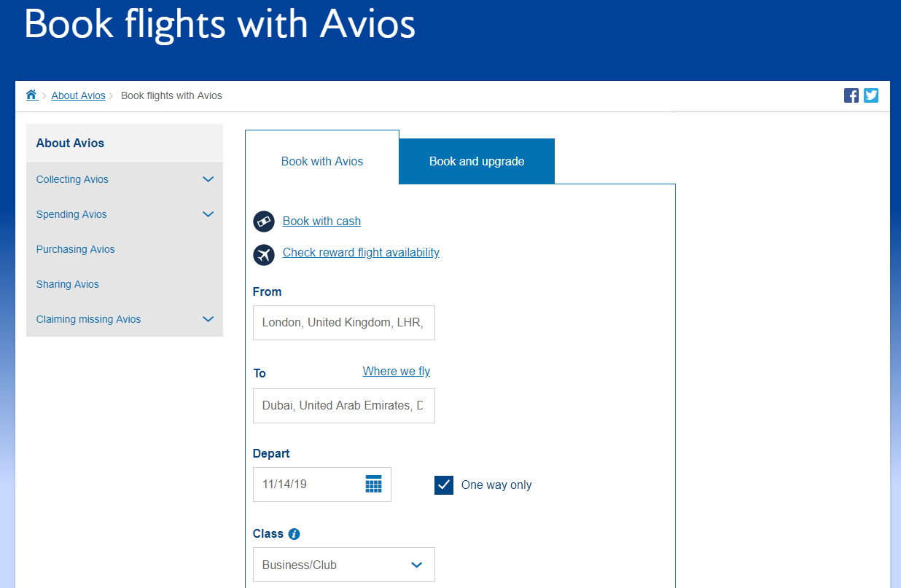Go to the home page via house icon
The width and height of the screenshot is (901, 588).
[x=31, y=95]
